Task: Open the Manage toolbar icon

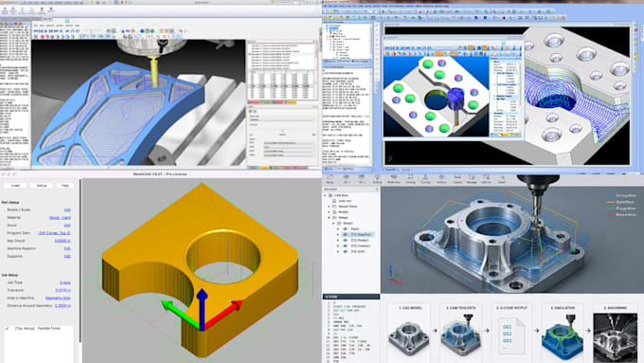Action: [x=472, y=179]
